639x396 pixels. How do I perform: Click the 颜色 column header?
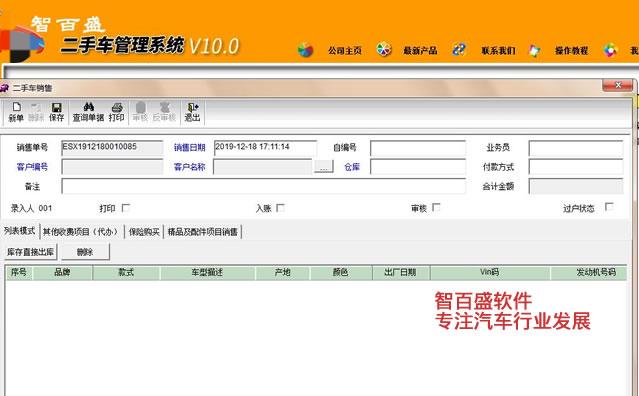341,273
